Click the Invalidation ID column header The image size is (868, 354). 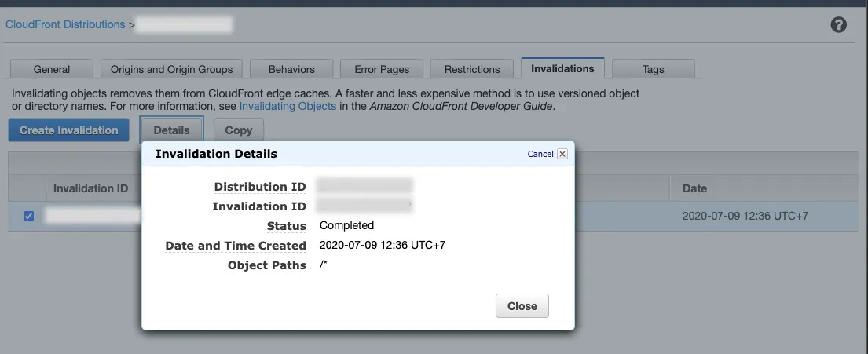tap(91, 188)
